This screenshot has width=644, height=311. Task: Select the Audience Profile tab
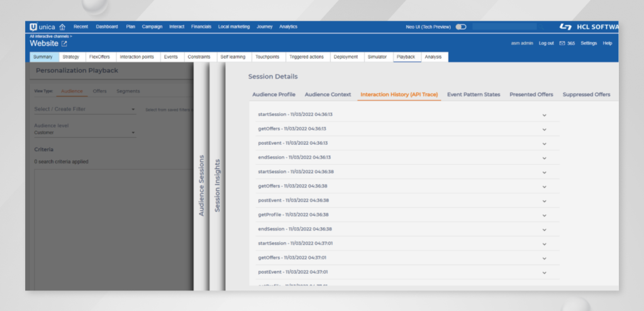274,94
